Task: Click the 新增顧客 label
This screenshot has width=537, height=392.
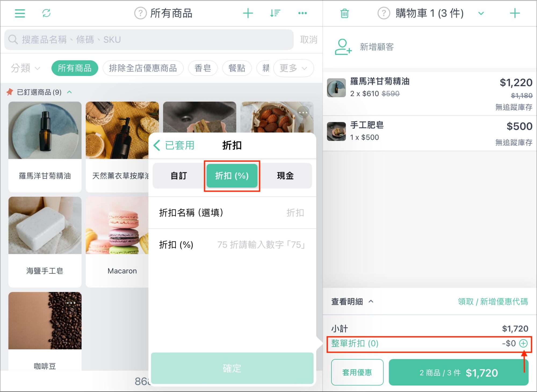Action: (x=377, y=47)
